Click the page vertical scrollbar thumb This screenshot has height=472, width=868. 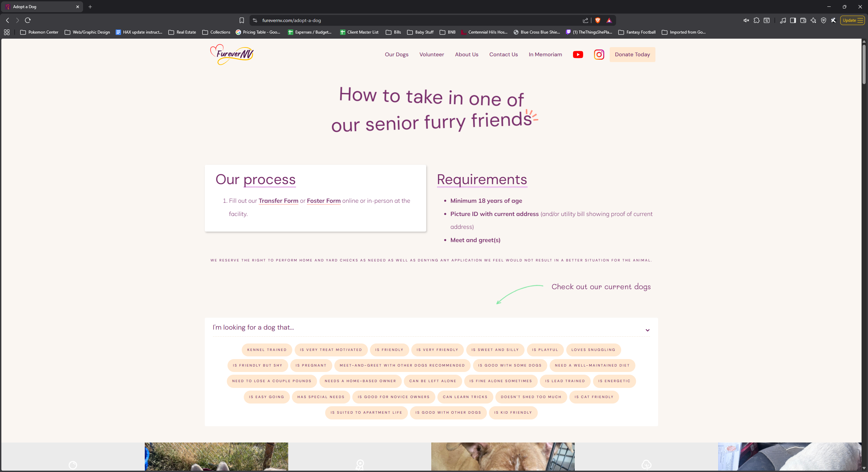coord(864,64)
